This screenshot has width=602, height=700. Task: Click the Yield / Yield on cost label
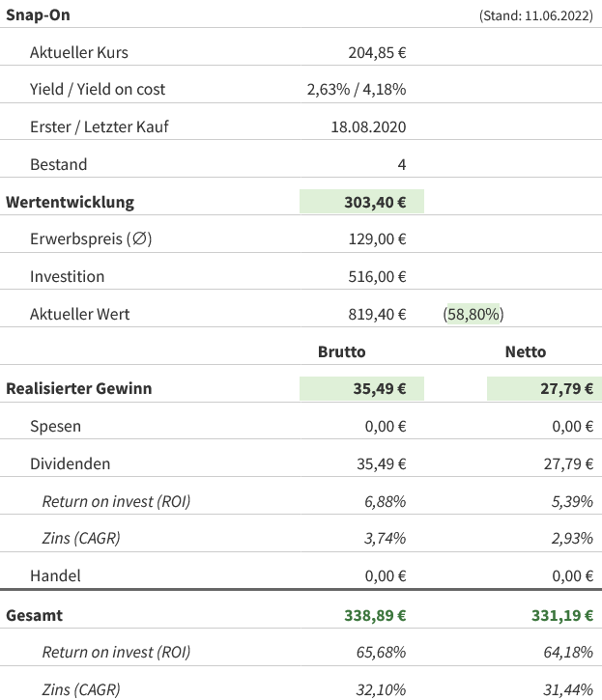pyautogui.click(x=98, y=89)
